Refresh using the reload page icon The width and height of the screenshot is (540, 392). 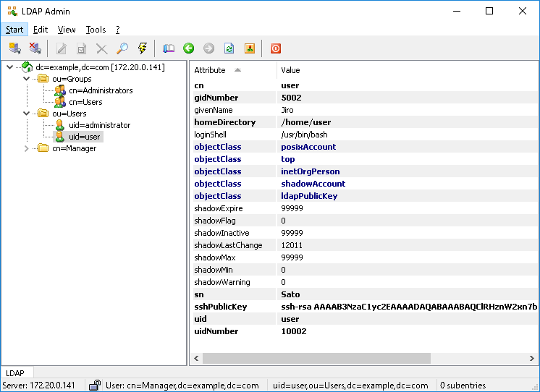[229, 48]
